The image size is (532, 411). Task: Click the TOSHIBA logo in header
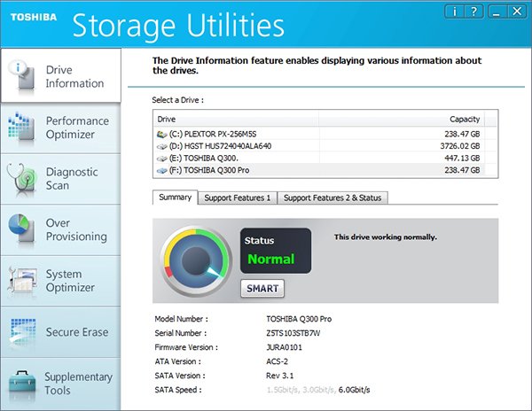[34, 17]
